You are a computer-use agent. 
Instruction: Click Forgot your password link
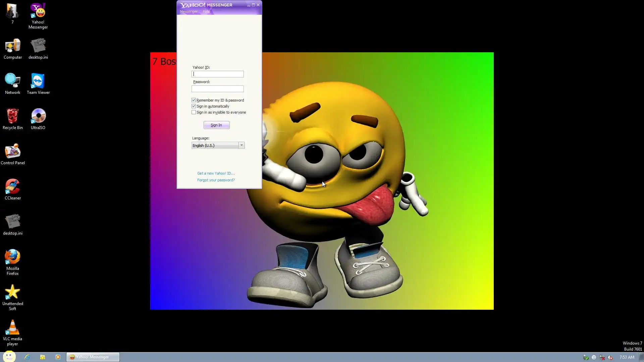click(216, 180)
